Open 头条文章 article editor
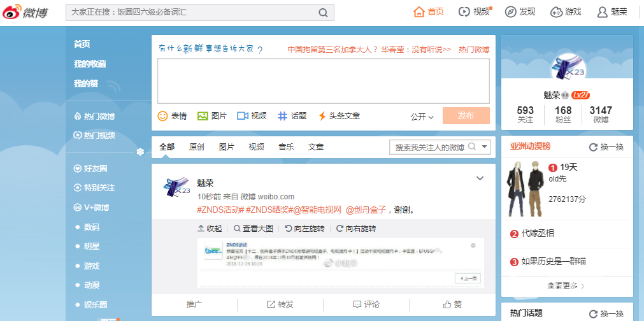 (x=340, y=116)
